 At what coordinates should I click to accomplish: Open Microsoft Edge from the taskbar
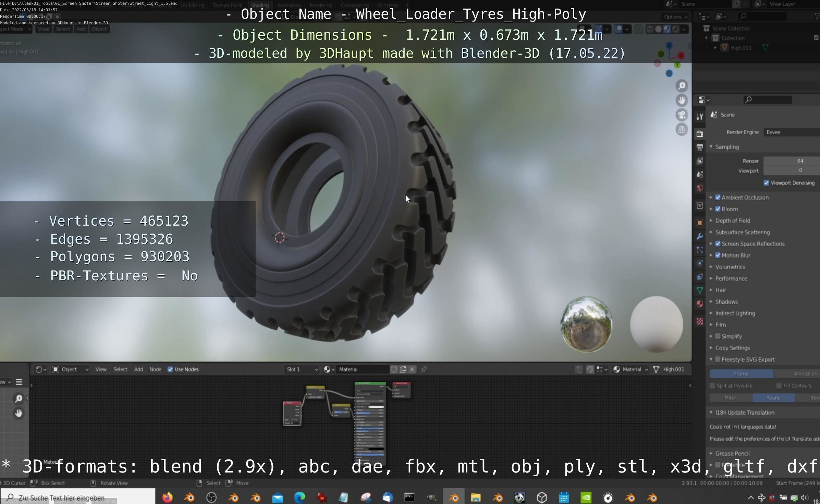click(299, 497)
